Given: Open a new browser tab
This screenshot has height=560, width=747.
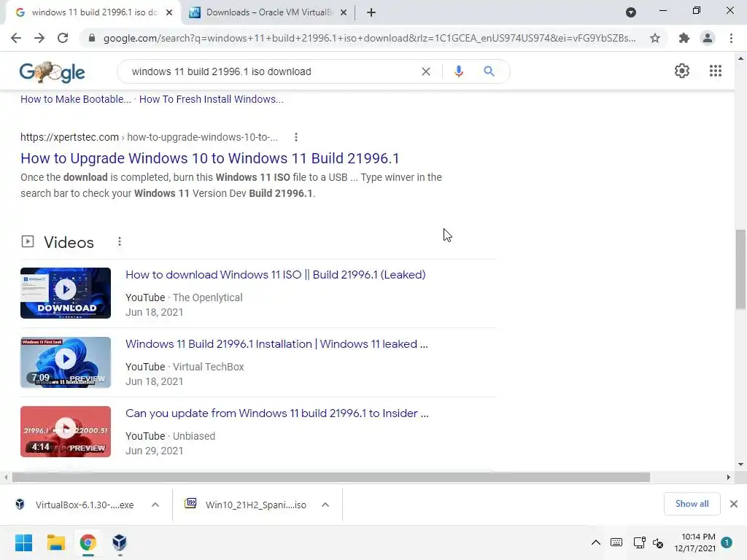Looking at the screenshot, I should click(x=371, y=12).
